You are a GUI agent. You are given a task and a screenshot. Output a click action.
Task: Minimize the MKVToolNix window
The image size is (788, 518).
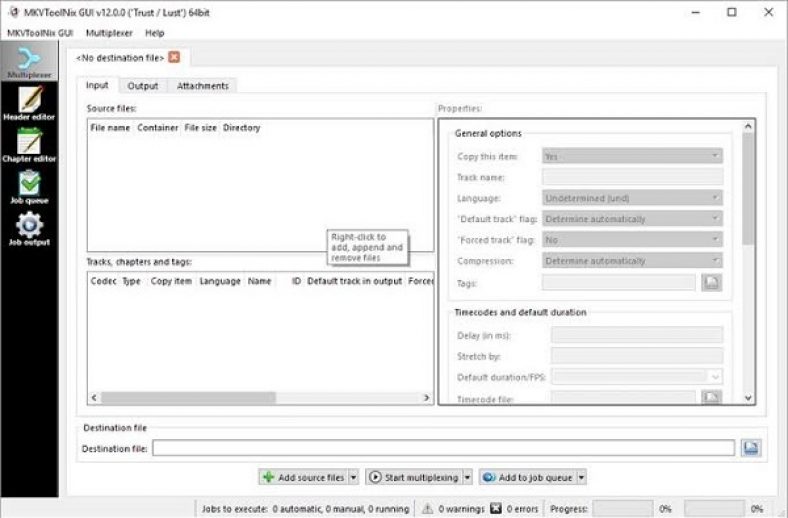coord(696,12)
